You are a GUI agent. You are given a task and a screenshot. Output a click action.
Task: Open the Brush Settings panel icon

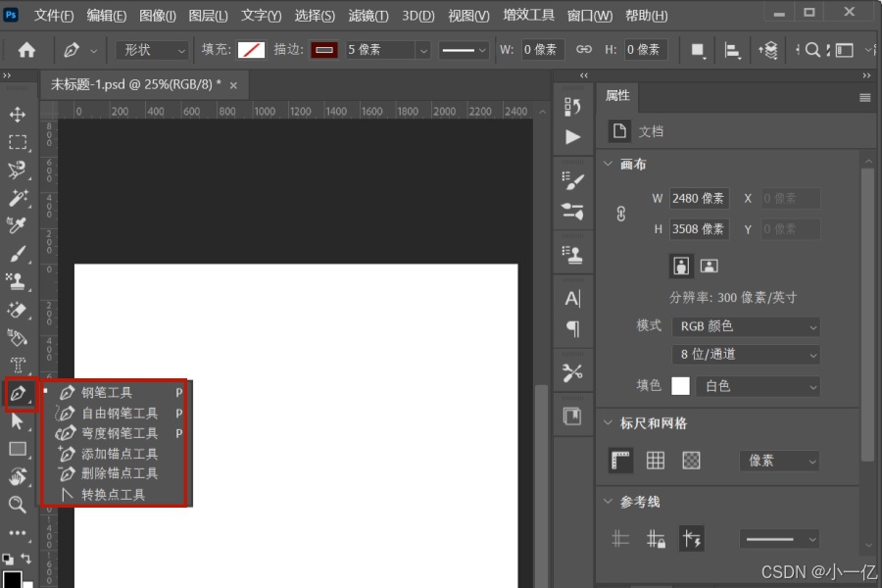[x=572, y=181]
